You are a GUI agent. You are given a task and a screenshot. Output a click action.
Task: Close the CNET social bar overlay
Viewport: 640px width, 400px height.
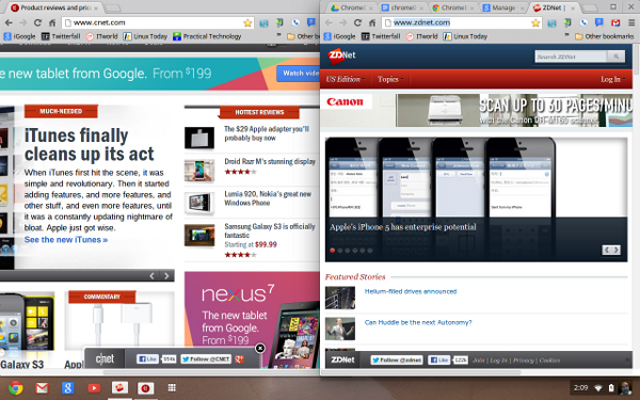tap(260, 348)
